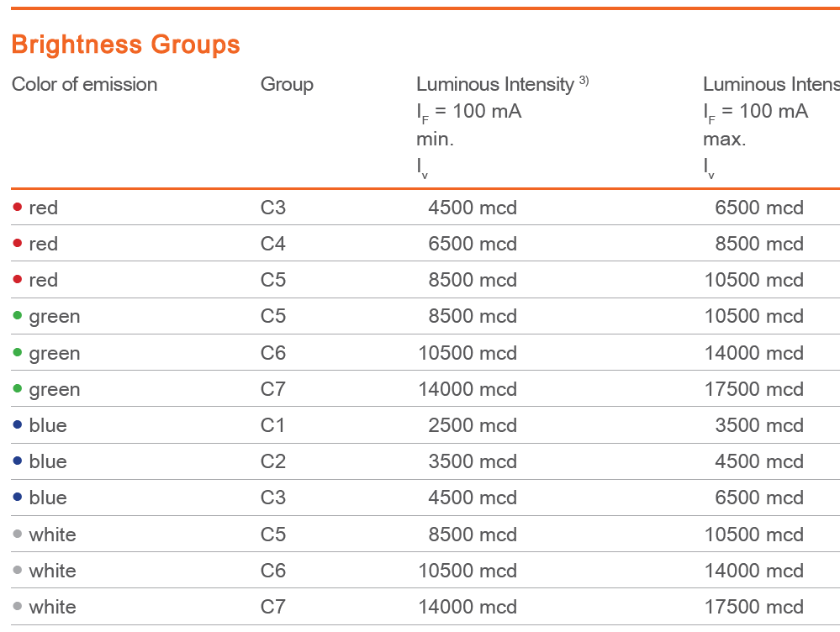This screenshot has width=840, height=632.
Task: Click "white" in the white C6 row
Action: [x=52, y=571]
